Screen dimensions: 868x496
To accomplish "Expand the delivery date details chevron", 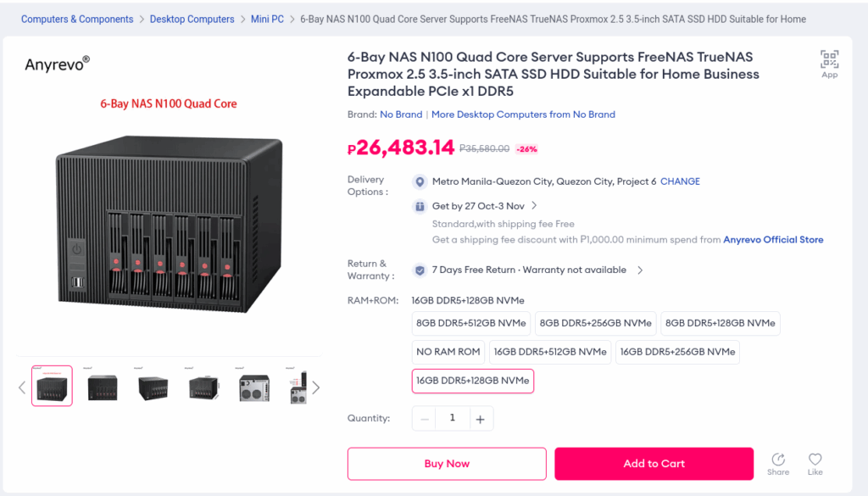I will click(534, 206).
